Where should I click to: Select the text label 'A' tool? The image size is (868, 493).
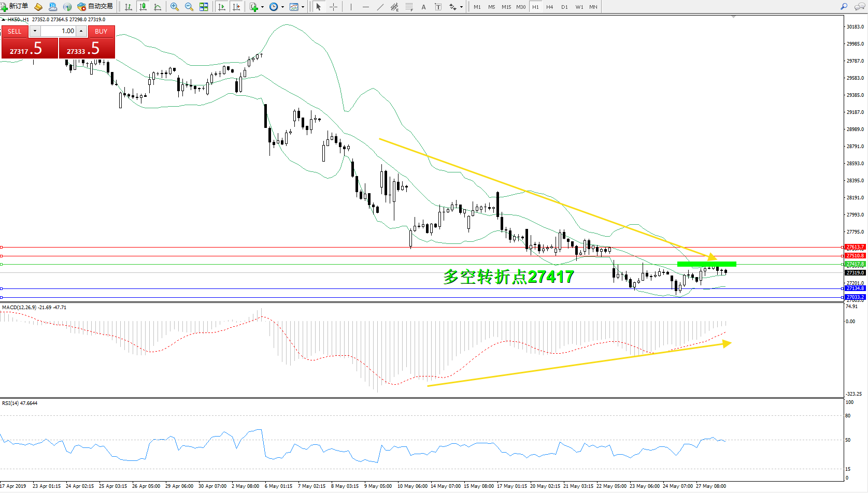[x=423, y=7]
